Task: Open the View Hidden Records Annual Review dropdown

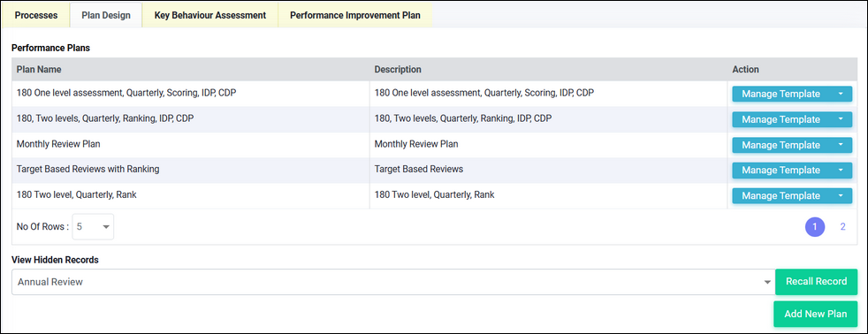Action: 393,282
